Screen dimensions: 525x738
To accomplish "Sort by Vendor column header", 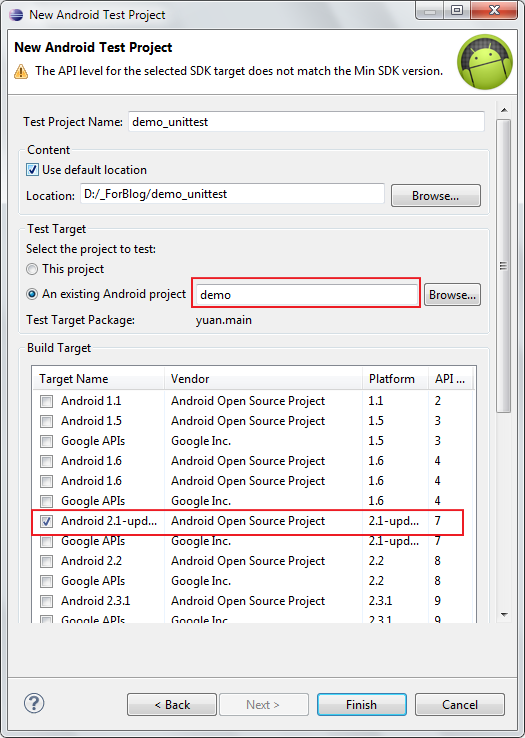I will 263,379.
